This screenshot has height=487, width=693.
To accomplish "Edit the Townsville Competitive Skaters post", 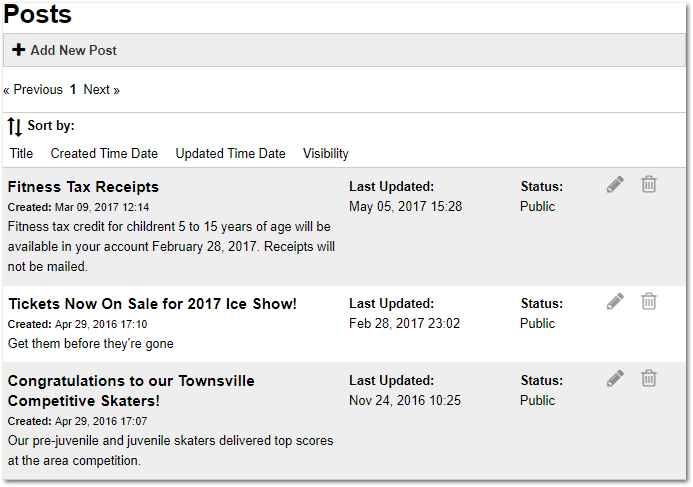I will click(615, 378).
